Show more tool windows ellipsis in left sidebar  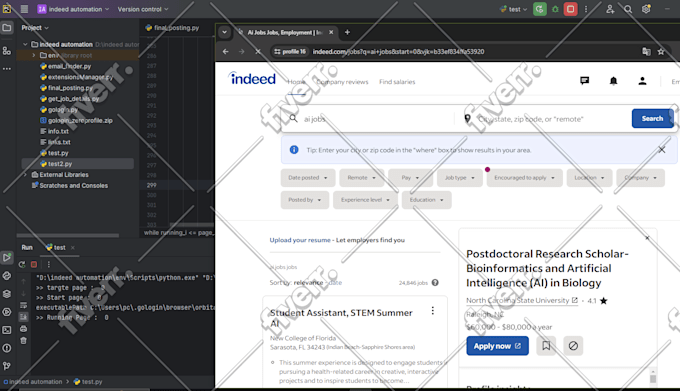[7, 68]
